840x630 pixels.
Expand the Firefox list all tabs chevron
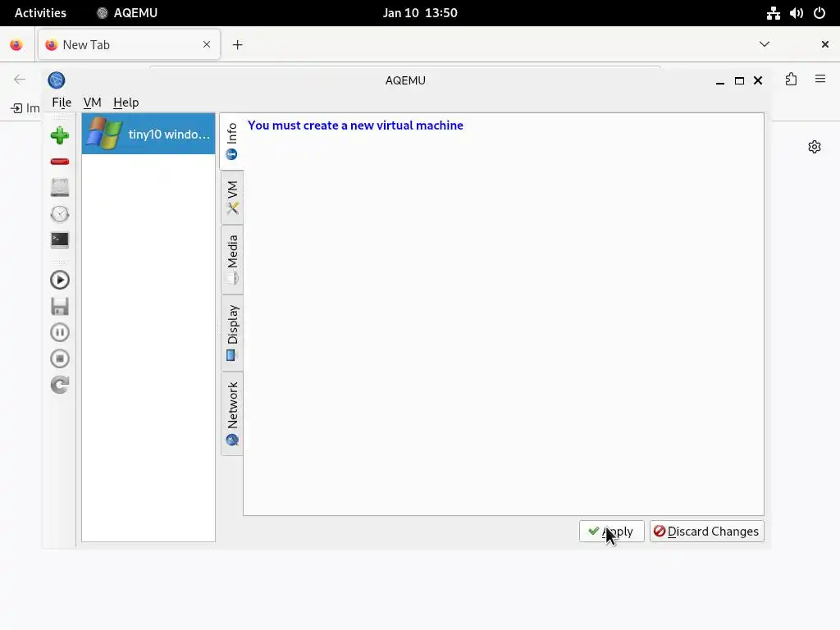click(x=765, y=44)
